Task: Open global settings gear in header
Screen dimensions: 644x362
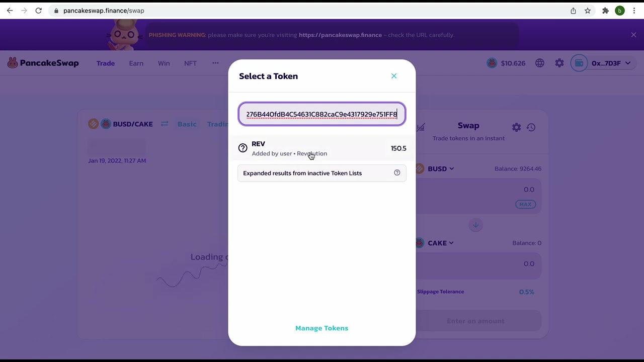Action: coord(559,63)
